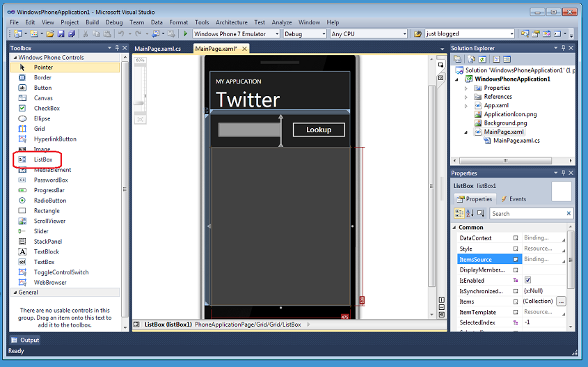Close the MainPage.xaml* tab

coord(244,49)
